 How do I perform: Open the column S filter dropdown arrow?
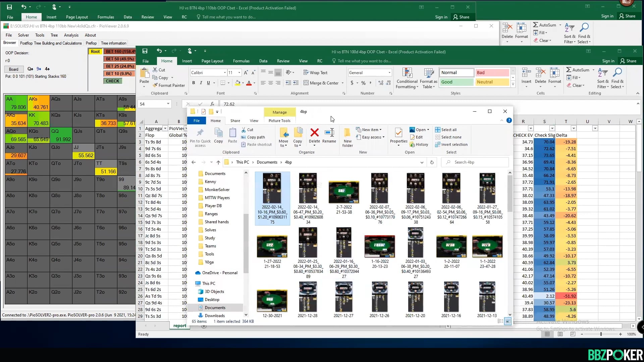tap(552, 128)
